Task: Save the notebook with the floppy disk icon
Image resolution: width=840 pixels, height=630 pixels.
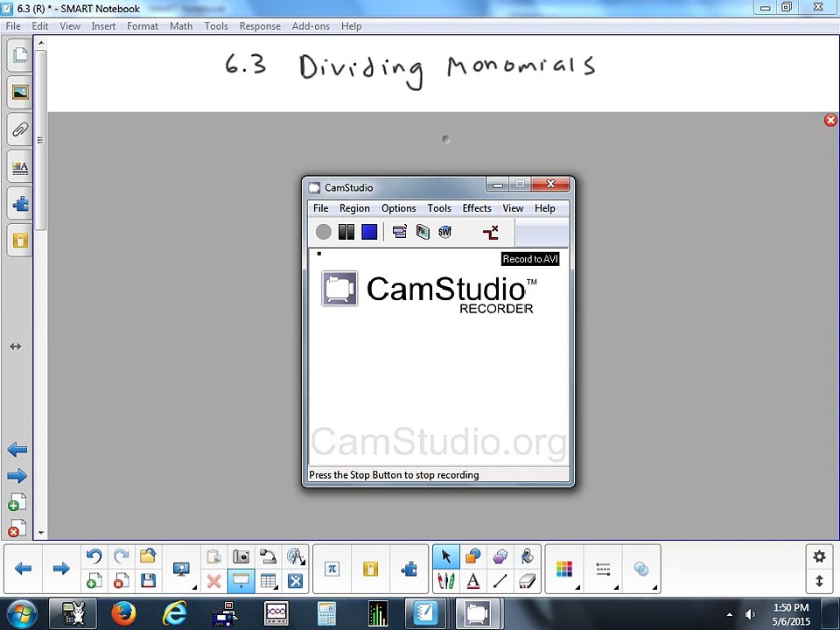Action: click(148, 581)
